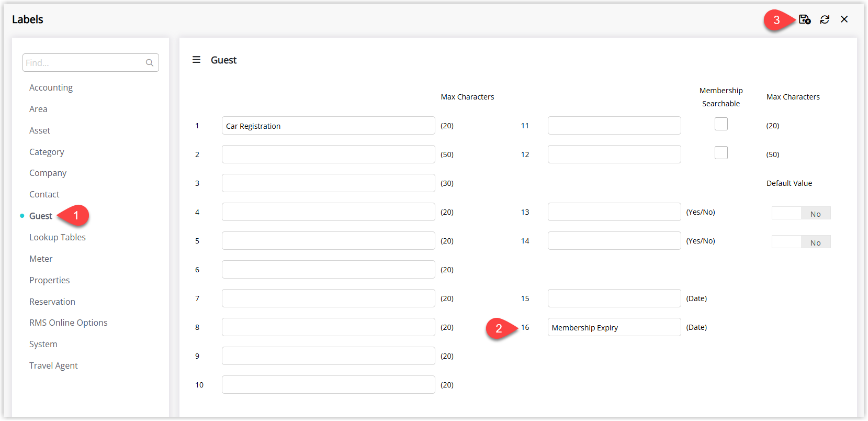The height and width of the screenshot is (421, 868).
Task: Click the Car Registration field 1
Action: pyautogui.click(x=328, y=126)
